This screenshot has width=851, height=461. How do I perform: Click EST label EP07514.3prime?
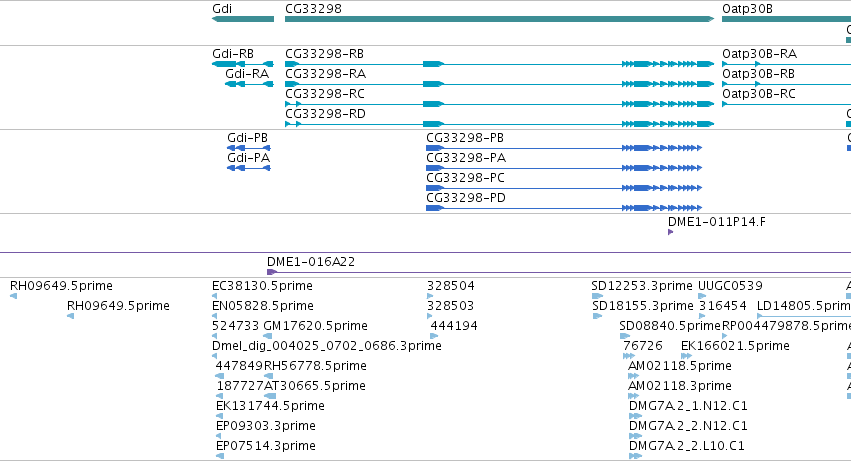tap(266, 446)
